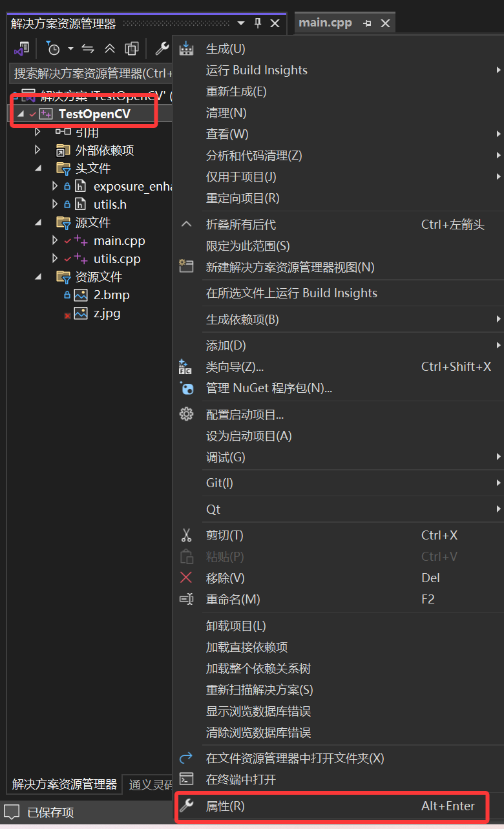Click the sync with active document icon

coord(88,48)
